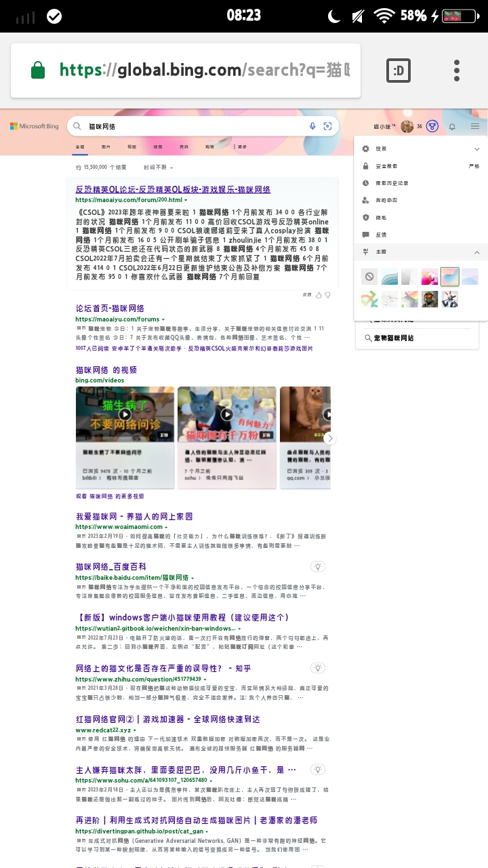
Task: Open dropdown arrow next to baike.baidu.com URL
Action: click(x=192, y=578)
